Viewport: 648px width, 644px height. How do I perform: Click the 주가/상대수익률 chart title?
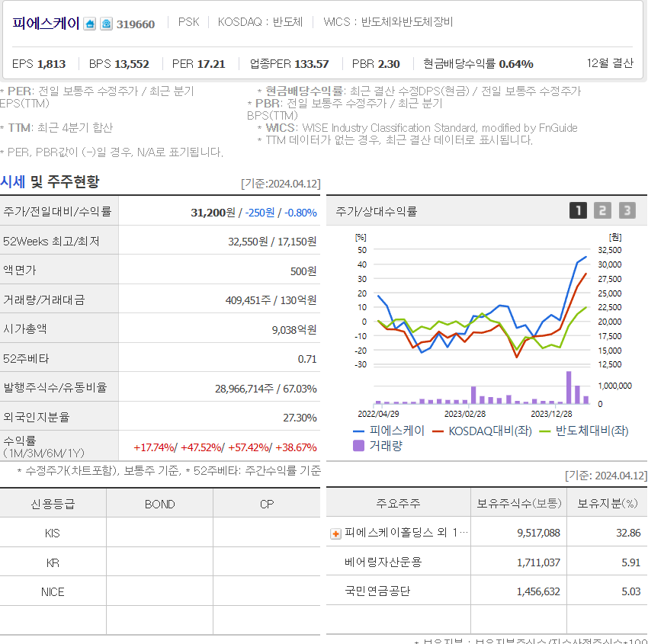click(x=376, y=212)
